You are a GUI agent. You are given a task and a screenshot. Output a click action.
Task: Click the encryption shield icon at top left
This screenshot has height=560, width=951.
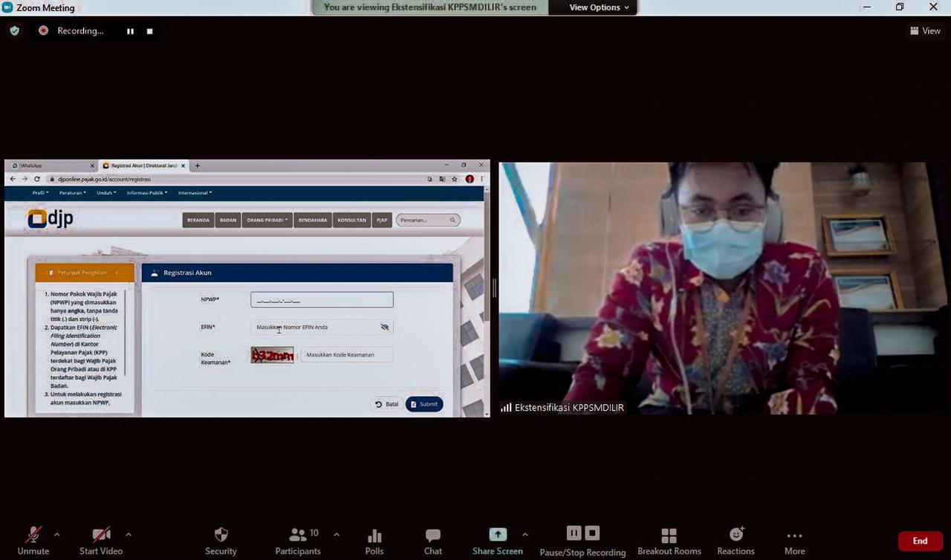pos(15,31)
